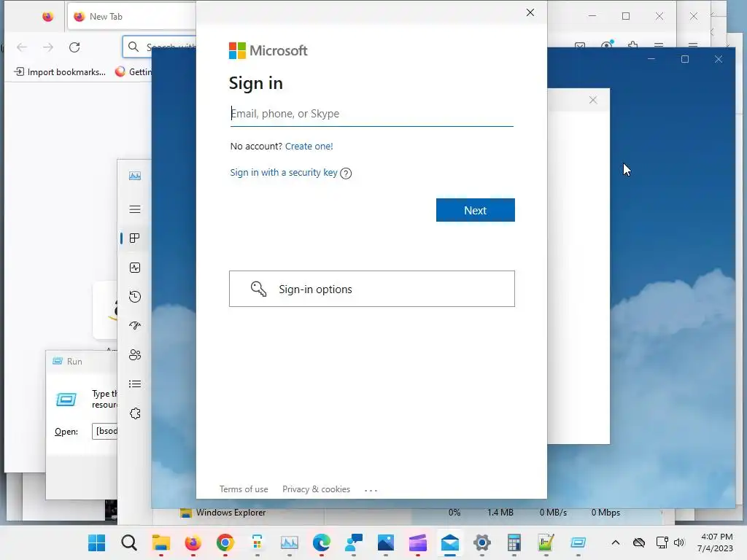
Task: Click the Task Manager logo icon
Action: point(135,176)
